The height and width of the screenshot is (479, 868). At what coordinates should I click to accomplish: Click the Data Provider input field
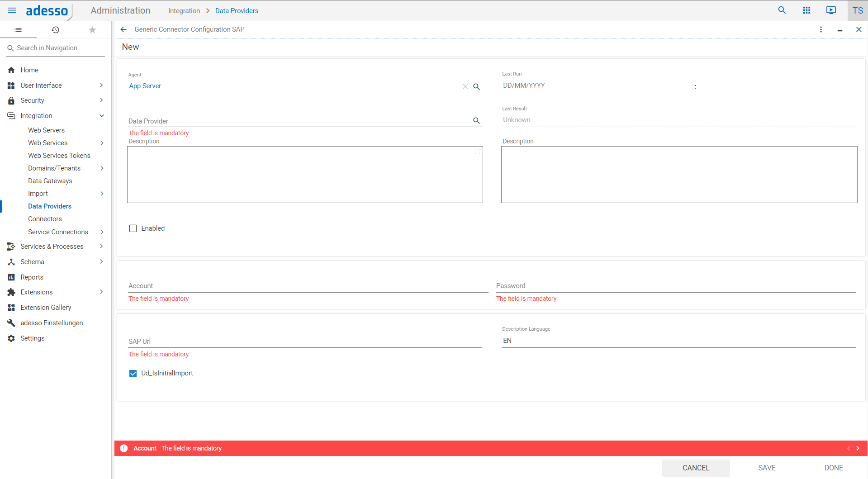[299, 121]
